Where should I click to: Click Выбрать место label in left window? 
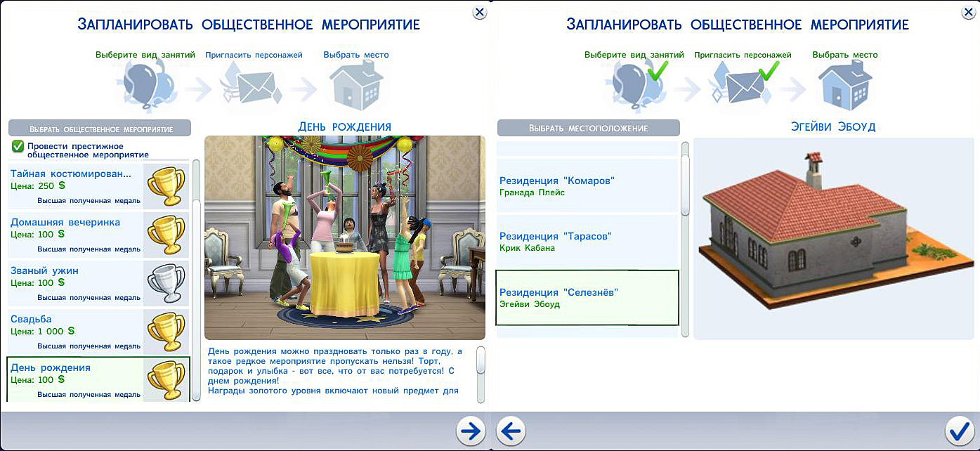tap(356, 54)
